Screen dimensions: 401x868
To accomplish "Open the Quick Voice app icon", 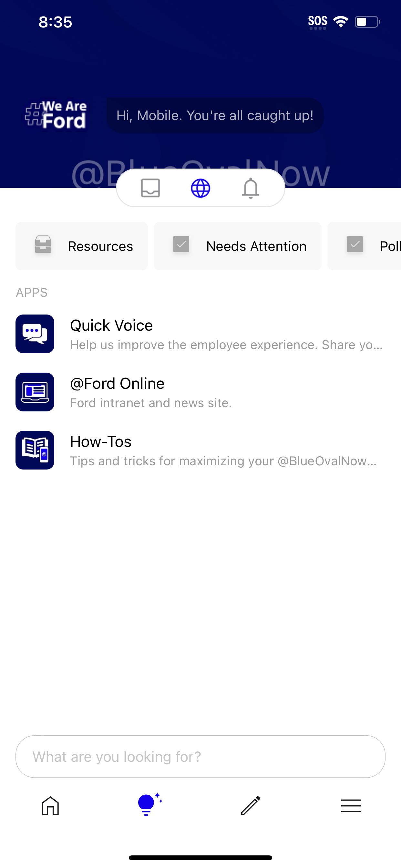I will pyautogui.click(x=35, y=334).
